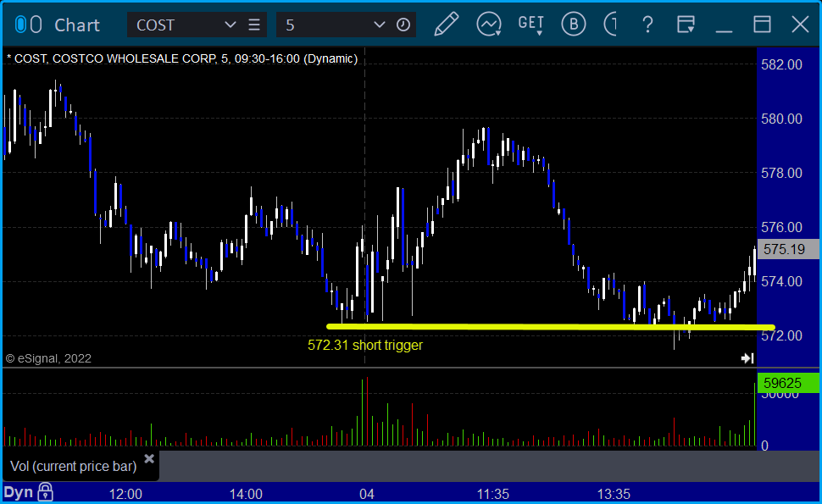This screenshot has height=504, width=822.
Task: Click the 04 date axis label
Action: [x=367, y=494]
